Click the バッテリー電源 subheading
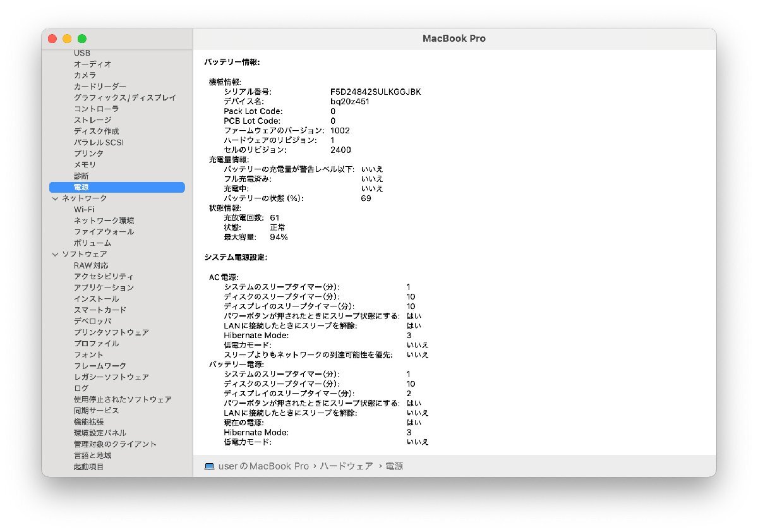This screenshot has height=532, width=758. point(236,364)
